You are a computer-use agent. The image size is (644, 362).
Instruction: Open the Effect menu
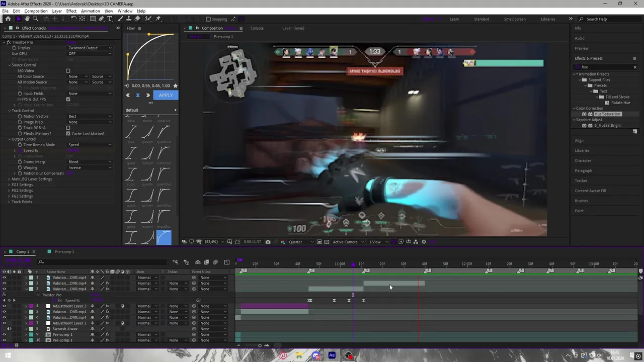pos(71,11)
